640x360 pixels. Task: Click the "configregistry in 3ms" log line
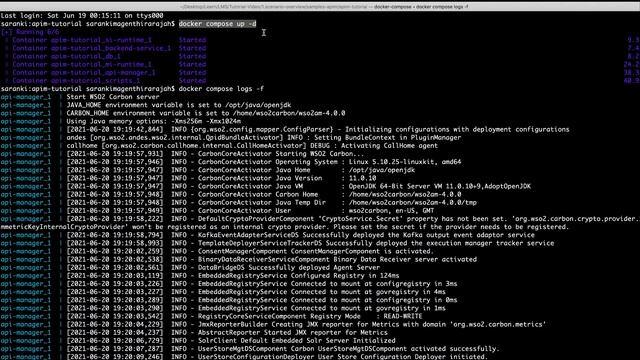click(229, 284)
